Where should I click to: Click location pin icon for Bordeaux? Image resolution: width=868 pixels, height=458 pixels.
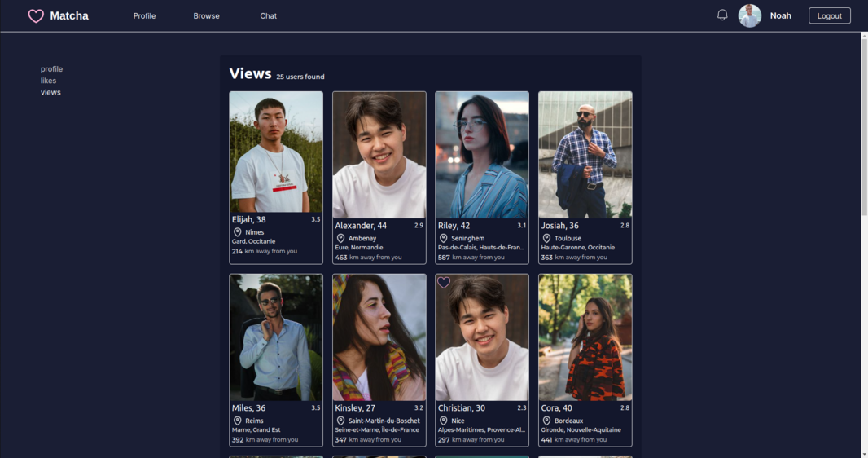(x=547, y=421)
